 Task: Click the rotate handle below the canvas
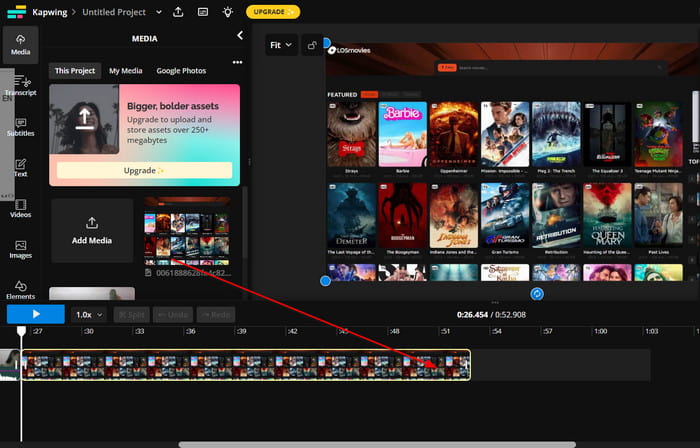click(x=537, y=294)
